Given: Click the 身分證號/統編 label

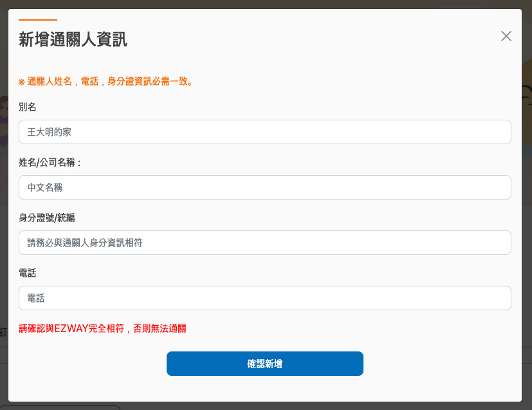Looking at the screenshot, I should [47, 218].
